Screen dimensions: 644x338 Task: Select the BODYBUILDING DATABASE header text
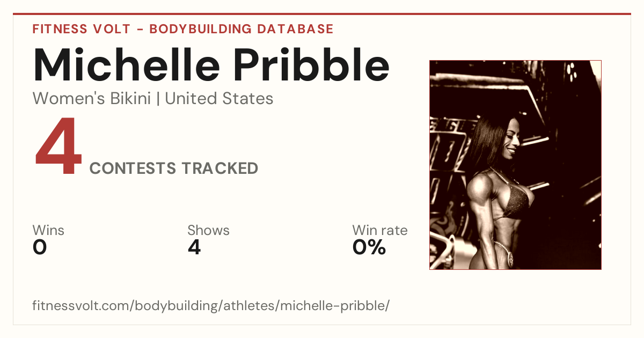pos(241,29)
